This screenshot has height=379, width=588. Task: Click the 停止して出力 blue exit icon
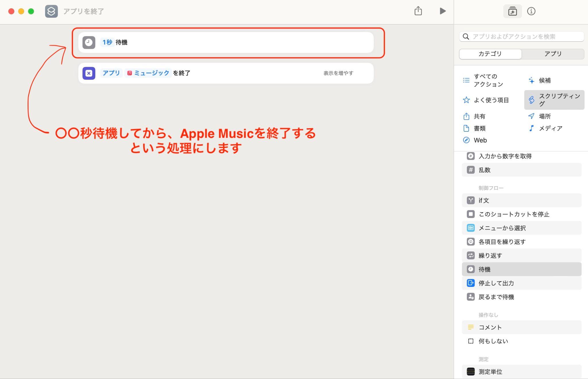pos(471,283)
